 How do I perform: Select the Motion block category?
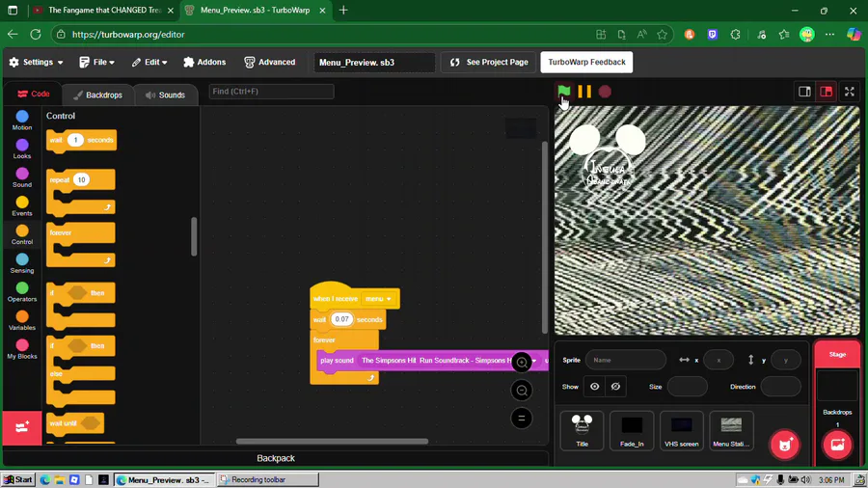pyautogui.click(x=22, y=120)
